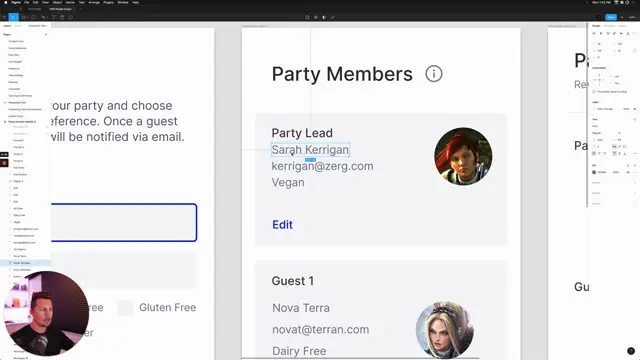This screenshot has width=640, height=360.
Task: Select the Rectangle shape tool
Action: (33, 17)
